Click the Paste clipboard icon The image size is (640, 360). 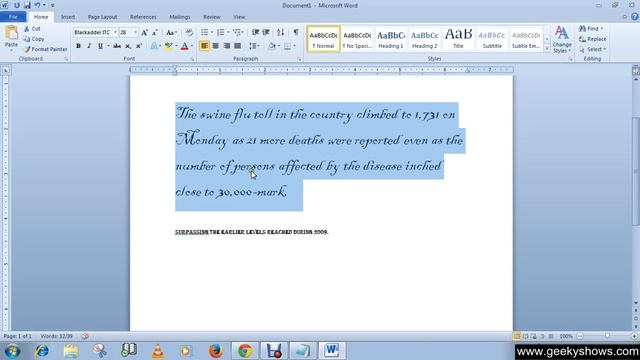pos(11,33)
